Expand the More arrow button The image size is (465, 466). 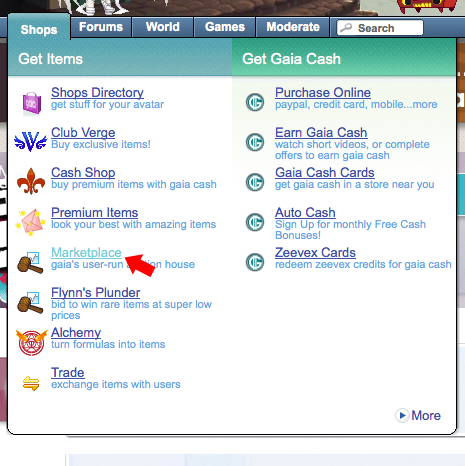402,415
